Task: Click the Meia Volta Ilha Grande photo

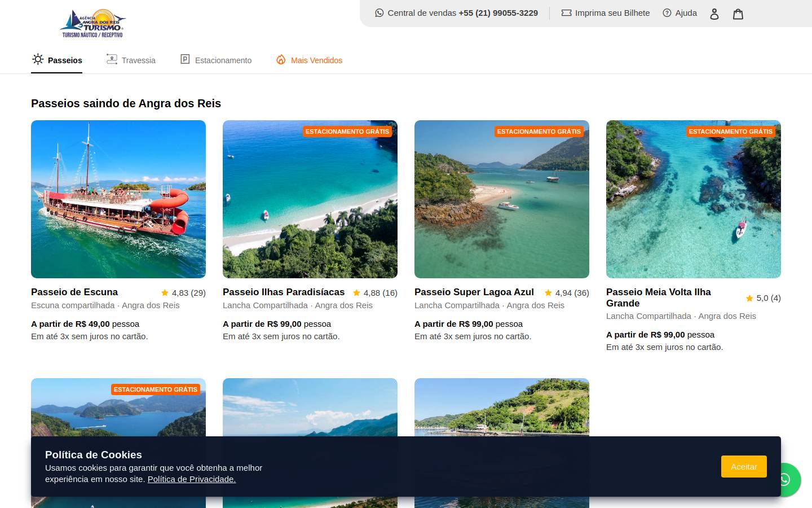Action: tap(694, 199)
